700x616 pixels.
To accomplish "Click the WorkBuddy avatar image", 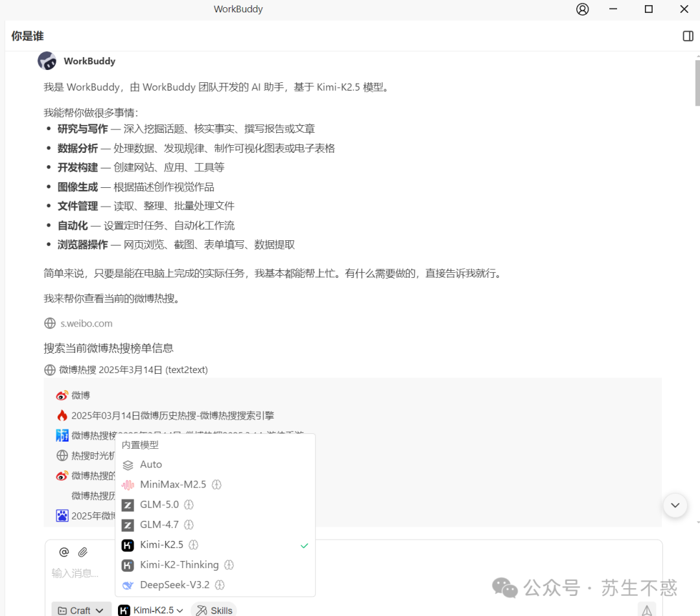I will point(47,61).
